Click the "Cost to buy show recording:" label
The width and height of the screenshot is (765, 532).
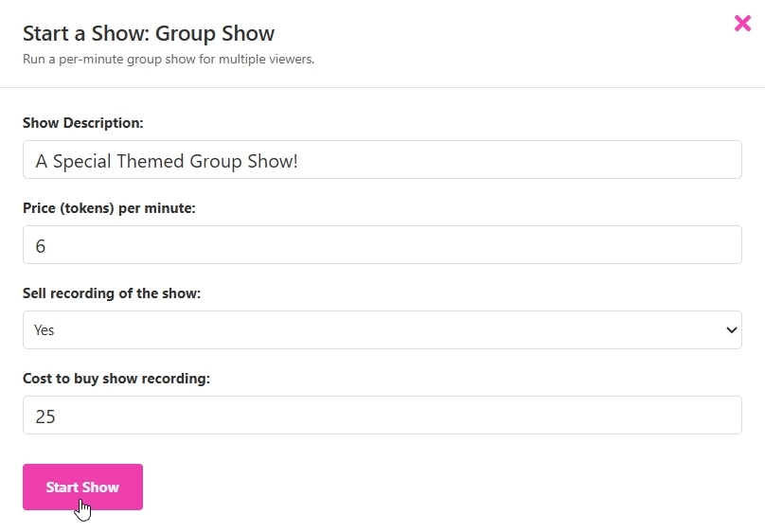116,379
